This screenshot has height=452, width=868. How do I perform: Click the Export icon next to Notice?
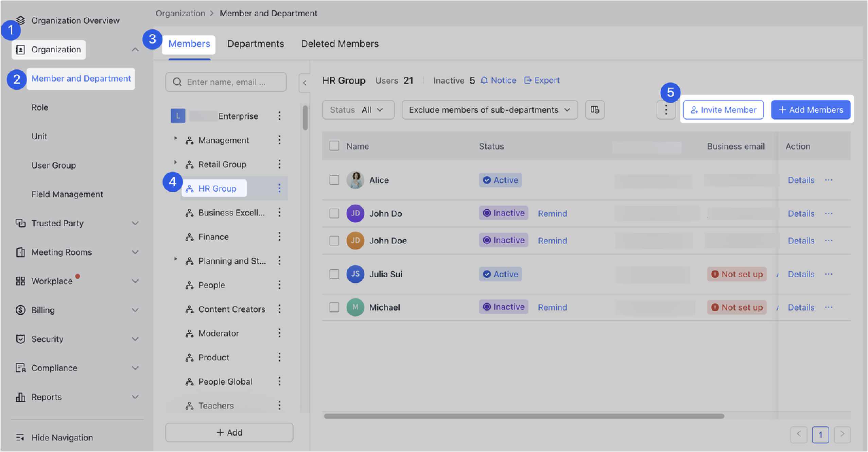[x=528, y=80]
